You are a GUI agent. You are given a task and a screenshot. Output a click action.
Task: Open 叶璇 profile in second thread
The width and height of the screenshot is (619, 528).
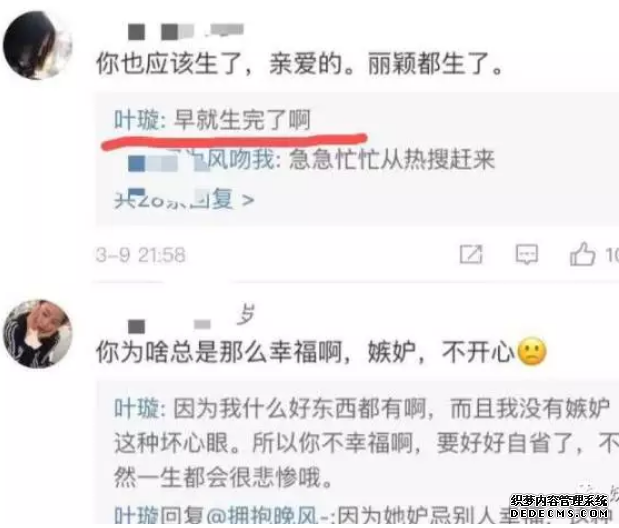pyautogui.click(x=137, y=408)
